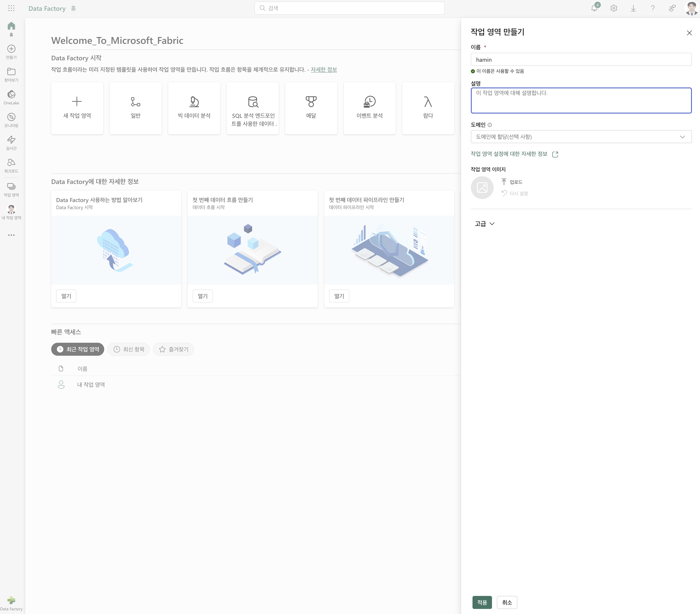Open 실시간 (Real-time) hub icon
Screen dimensions: 700x614
tap(11, 143)
